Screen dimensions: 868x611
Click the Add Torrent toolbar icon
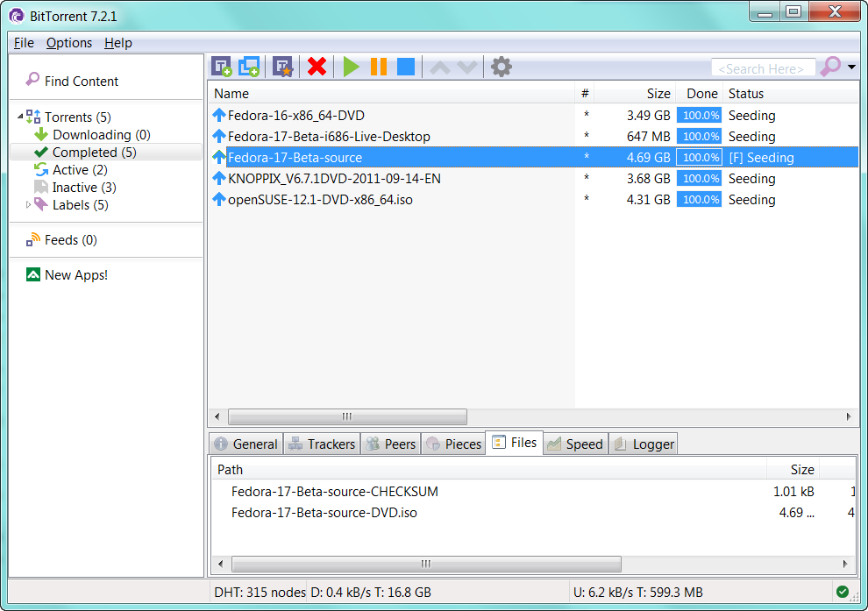(222, 67)
